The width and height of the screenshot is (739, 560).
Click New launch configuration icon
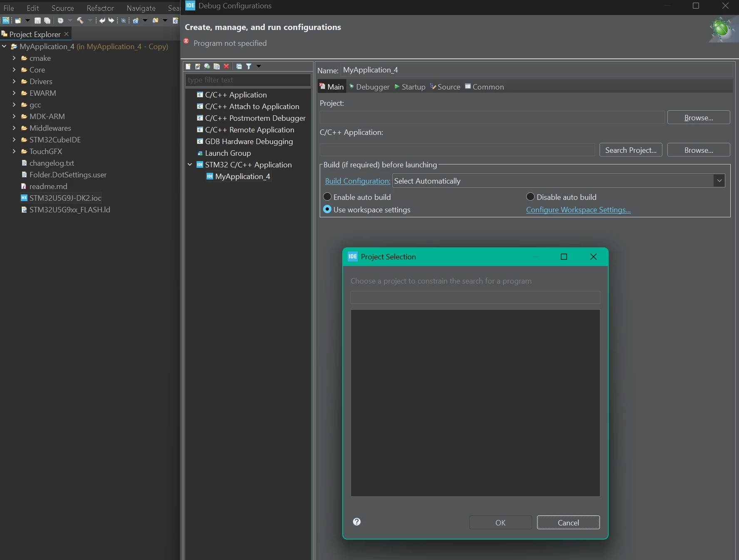point(188,66)
